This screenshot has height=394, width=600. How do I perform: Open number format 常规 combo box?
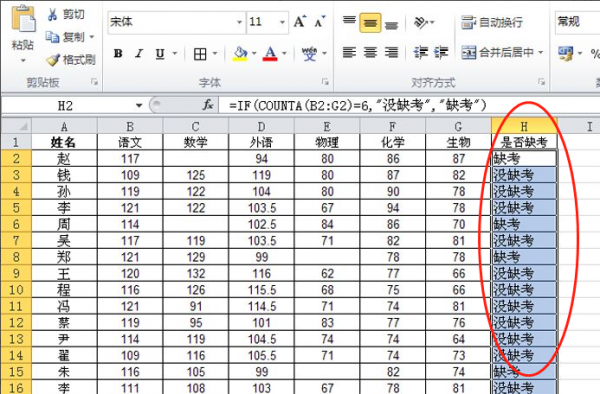coord(577,22)
